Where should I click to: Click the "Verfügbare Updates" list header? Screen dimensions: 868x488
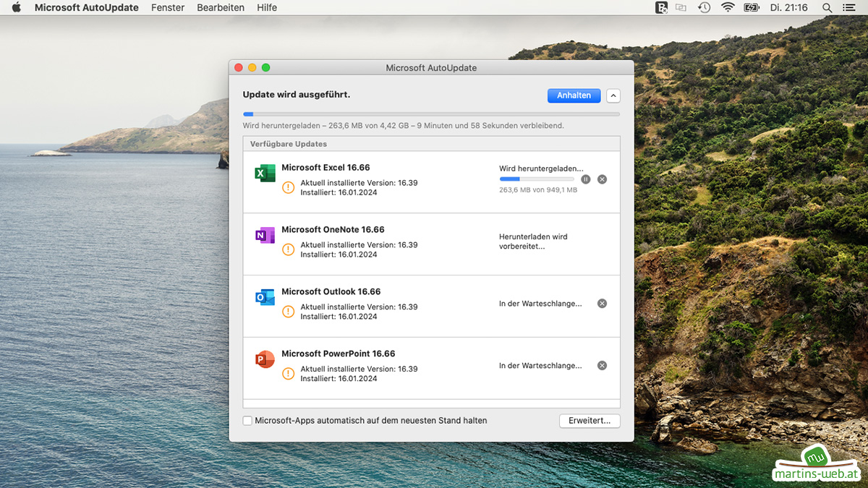(289, 144)
